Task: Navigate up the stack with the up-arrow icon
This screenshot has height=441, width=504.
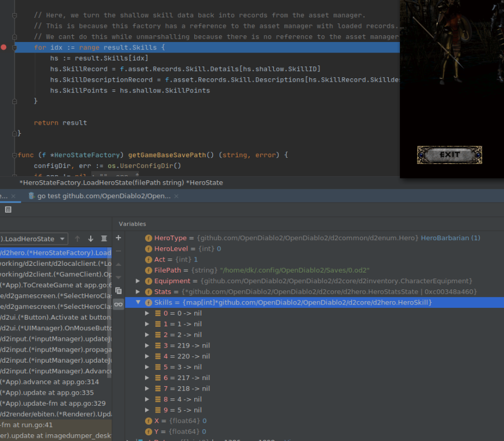Action: pyautogui.click(x=77, y=238)
